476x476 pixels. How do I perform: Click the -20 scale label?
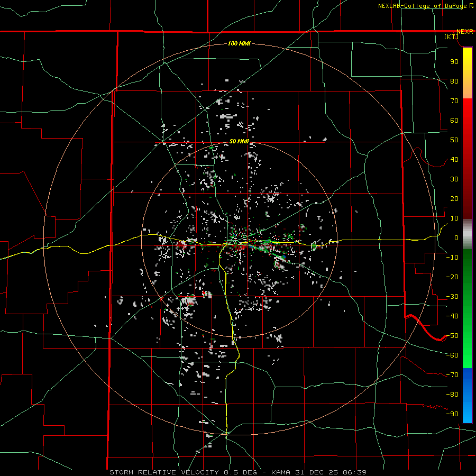(452, 277)
